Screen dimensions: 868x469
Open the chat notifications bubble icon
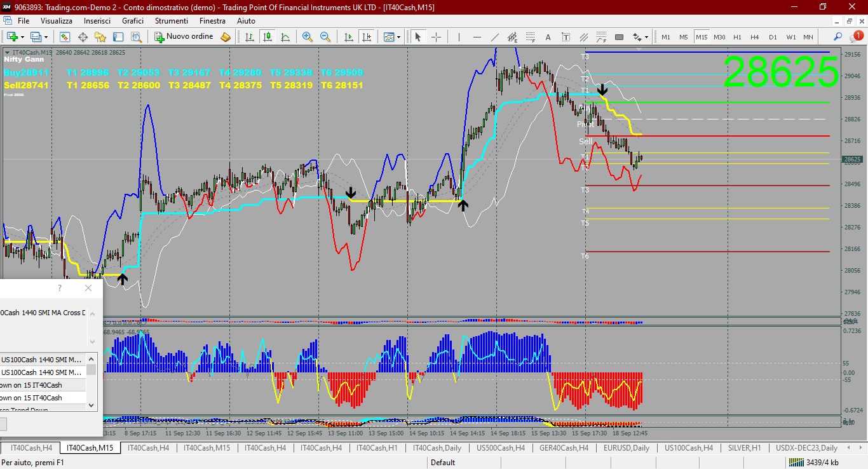click(856, 36)
